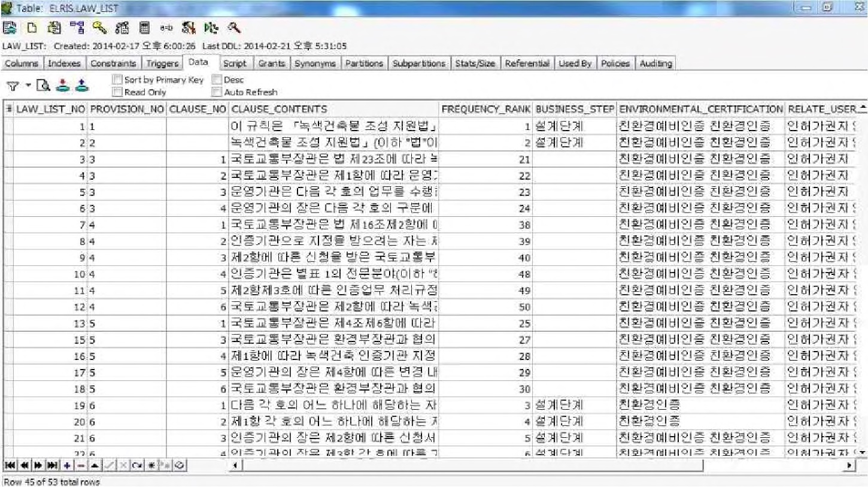Click the FREQUENCY_RANK column header
This screenshot has height=487, width=868.
[486, 109]
